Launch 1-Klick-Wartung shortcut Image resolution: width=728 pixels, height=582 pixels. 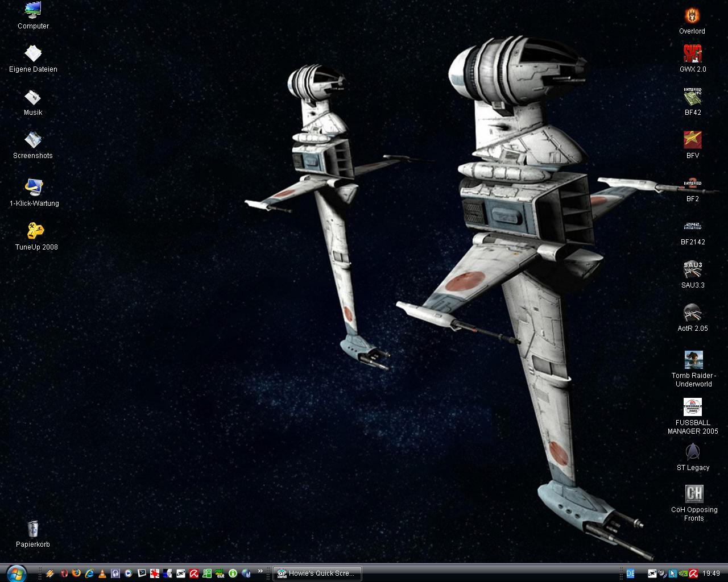coord(34,193)
